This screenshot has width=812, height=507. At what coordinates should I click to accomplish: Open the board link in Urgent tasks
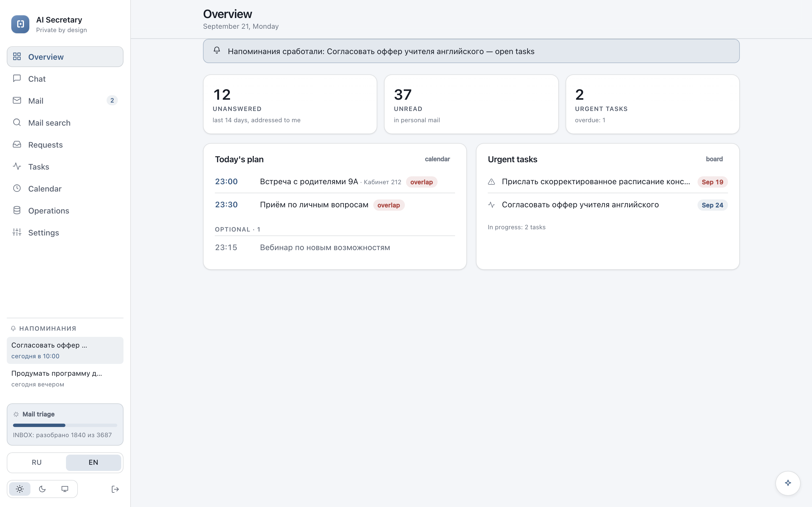pos(714,159)
